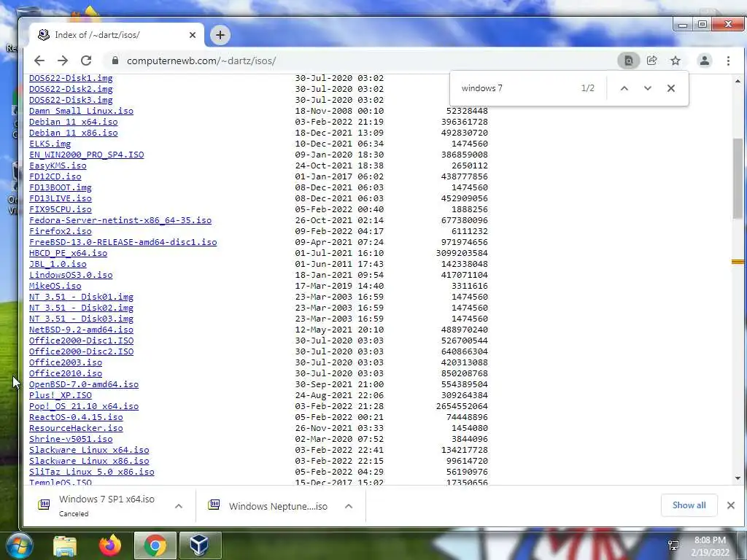Open Office2003.iso link
The width and height of the screenshot is (747, 560).
(x=65, y=363)
